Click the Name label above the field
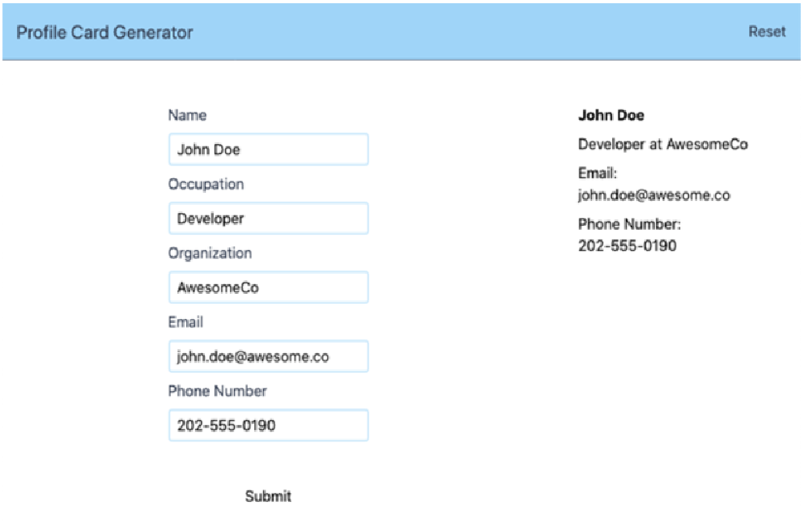This screenshot has height=532, width=804. point(187,115)
